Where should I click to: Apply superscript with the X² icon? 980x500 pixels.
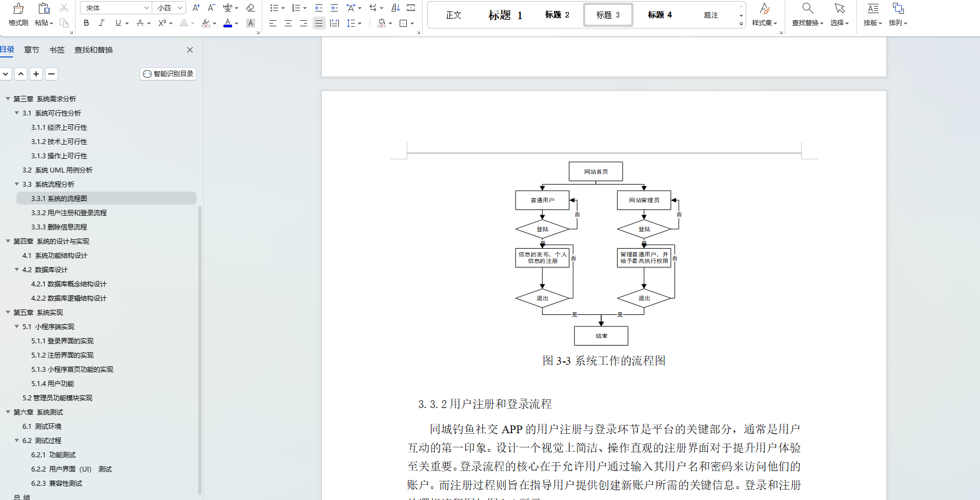(x=162, y=23)
